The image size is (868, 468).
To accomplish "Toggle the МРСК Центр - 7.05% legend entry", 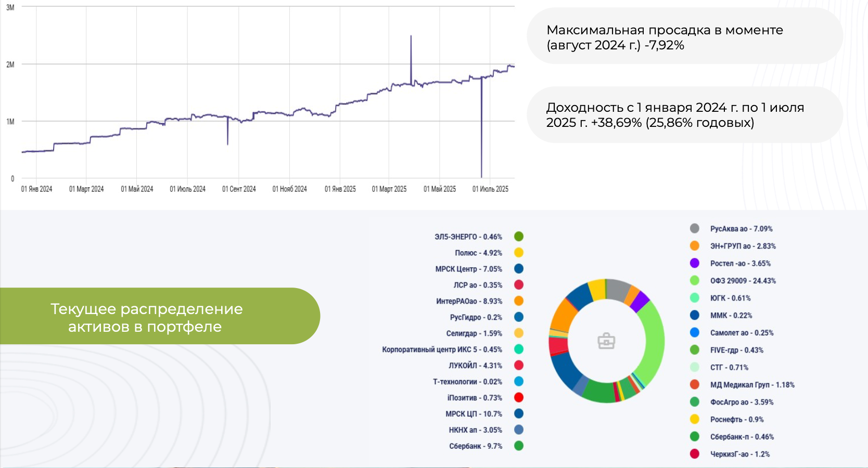I will (x=468, y=269).
